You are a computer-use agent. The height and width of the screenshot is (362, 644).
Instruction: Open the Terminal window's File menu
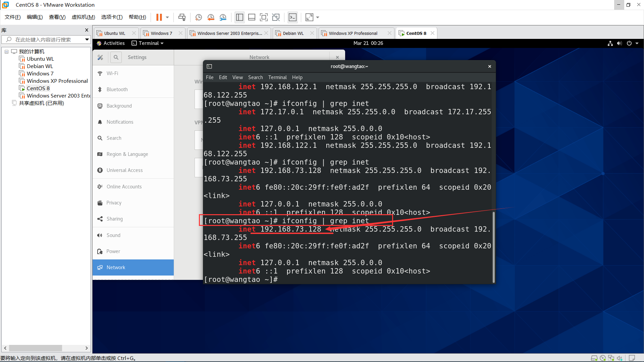click(x=210, y=77)
